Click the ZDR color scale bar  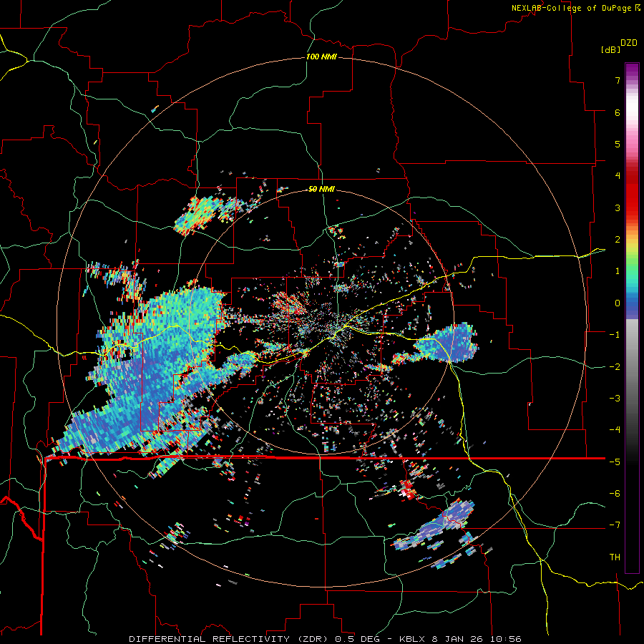pos(632,318)
